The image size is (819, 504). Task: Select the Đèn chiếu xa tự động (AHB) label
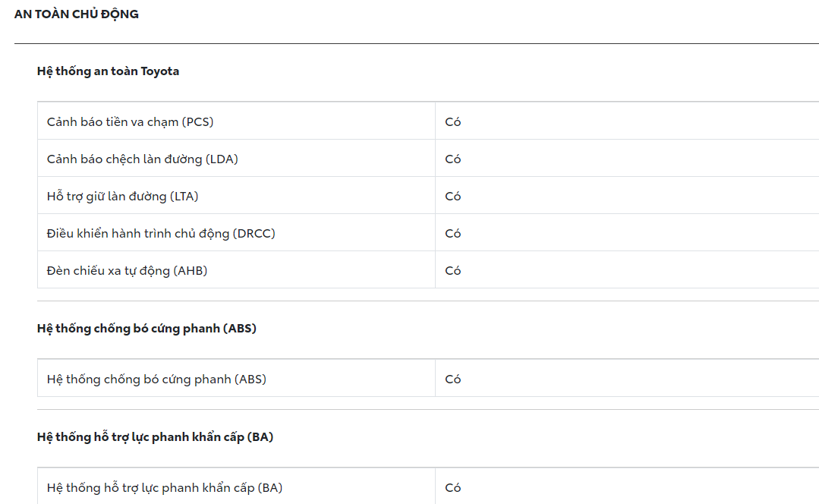coord(127,270)
